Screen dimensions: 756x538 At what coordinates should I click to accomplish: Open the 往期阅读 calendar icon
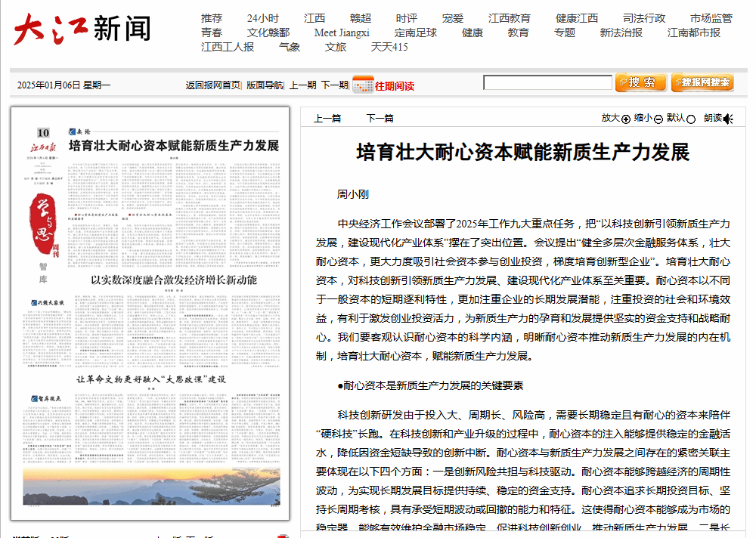pyautogui.click(x=362, y=85)
